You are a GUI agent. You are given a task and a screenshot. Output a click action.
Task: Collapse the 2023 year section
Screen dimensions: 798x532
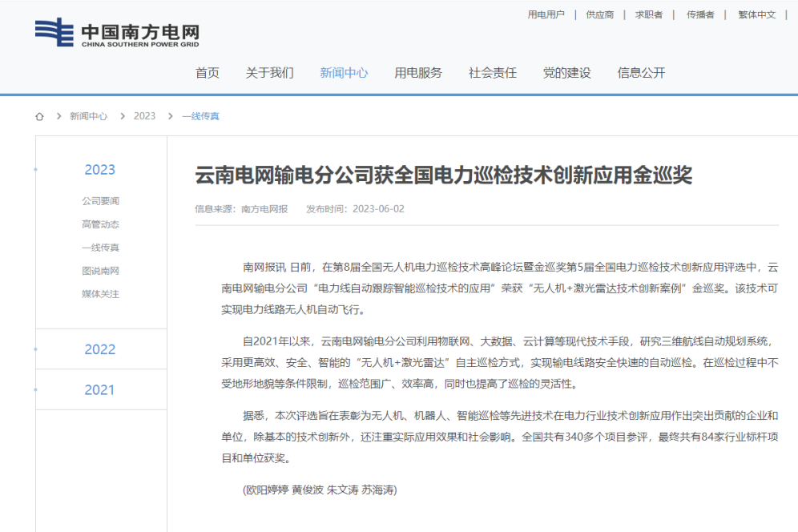pyautogui.click(x=100, y=170)
